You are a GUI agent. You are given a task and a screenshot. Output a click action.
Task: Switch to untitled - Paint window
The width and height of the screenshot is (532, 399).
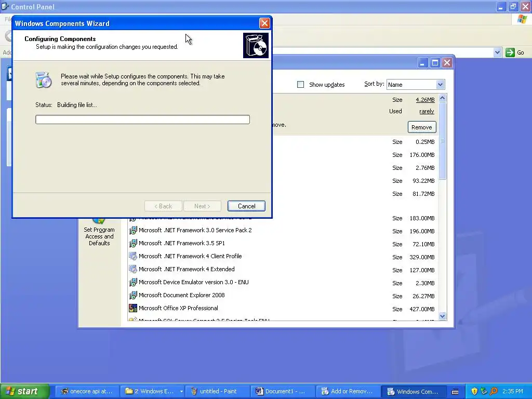tap(217, 392)
